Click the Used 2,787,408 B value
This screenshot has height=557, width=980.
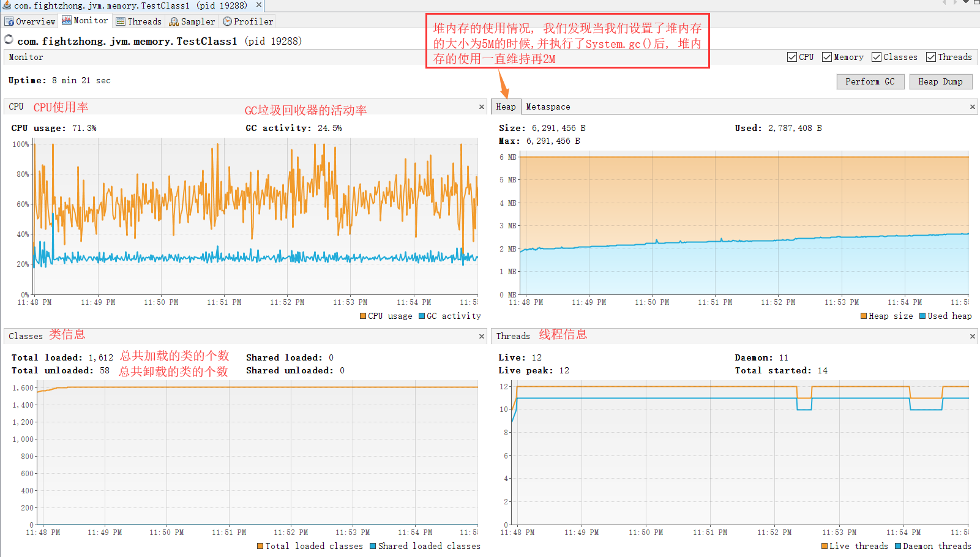coord(795,128)
